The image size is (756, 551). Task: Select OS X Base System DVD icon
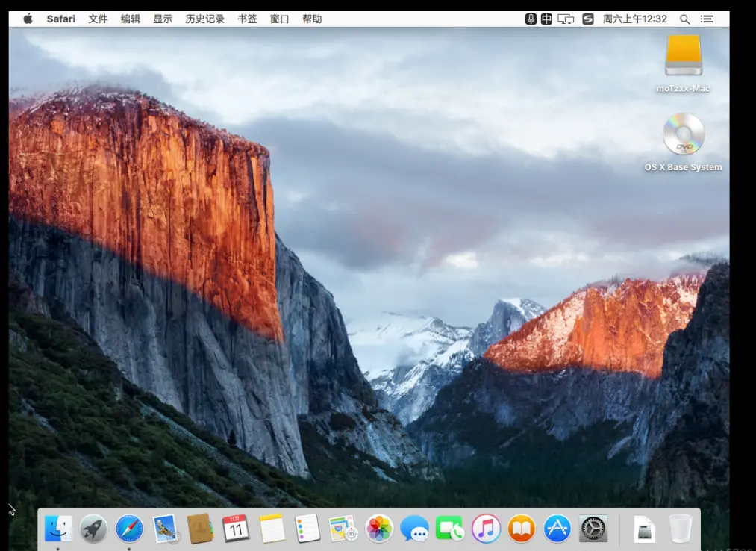coord(683,134)
